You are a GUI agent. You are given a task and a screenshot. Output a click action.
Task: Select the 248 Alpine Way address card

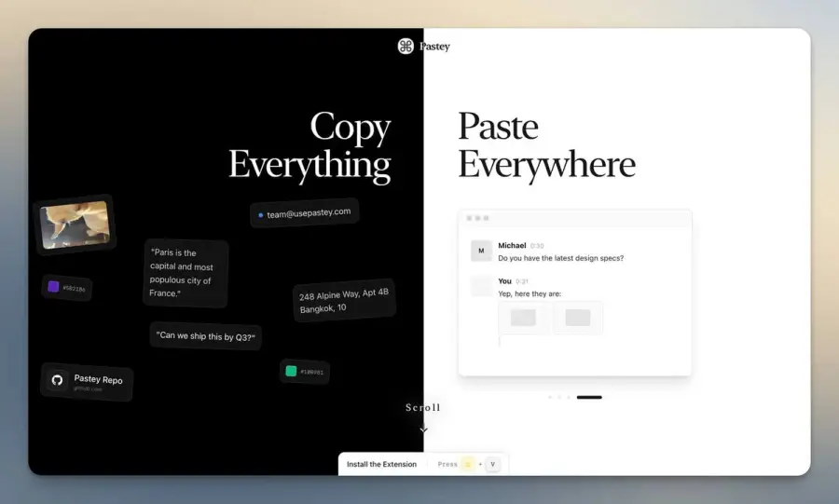pyautogui.click(x=344, y=300)
